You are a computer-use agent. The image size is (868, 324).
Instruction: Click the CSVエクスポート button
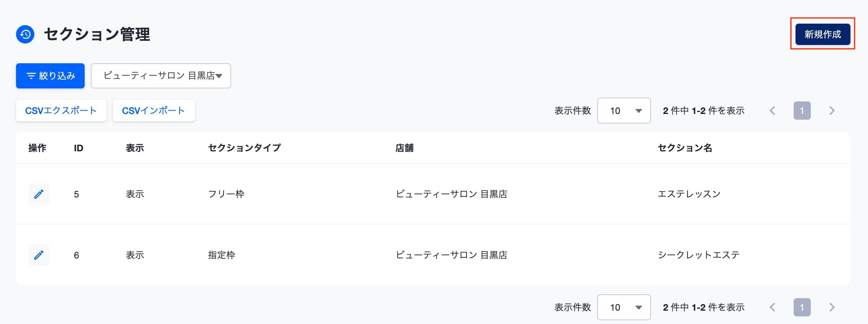click(61, 111)
